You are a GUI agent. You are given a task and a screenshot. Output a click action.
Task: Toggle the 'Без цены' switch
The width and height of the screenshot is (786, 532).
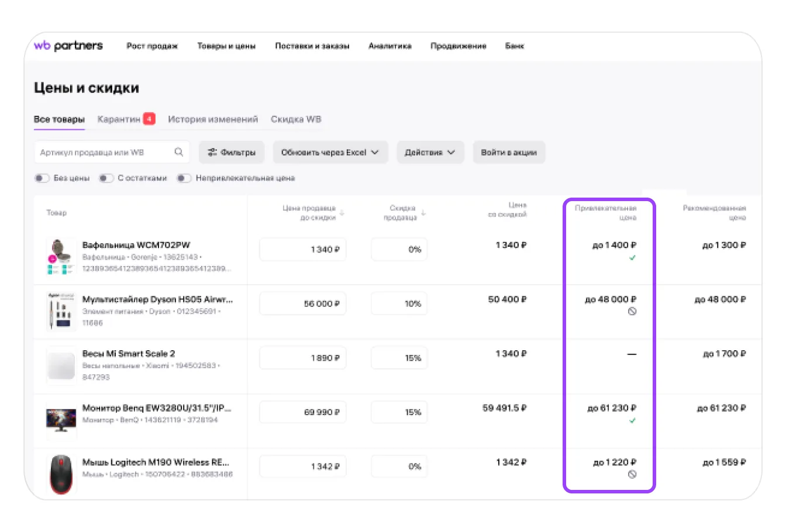[x=42, y=178]
